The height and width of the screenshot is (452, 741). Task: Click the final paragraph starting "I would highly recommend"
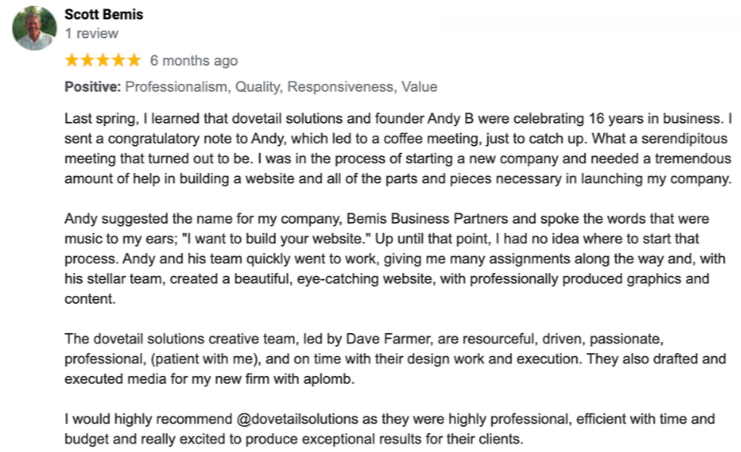pyautogui.click(x=390, y=429)
